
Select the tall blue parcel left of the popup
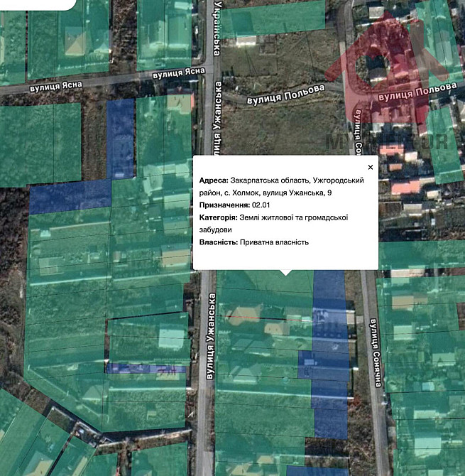coord(121,139)
